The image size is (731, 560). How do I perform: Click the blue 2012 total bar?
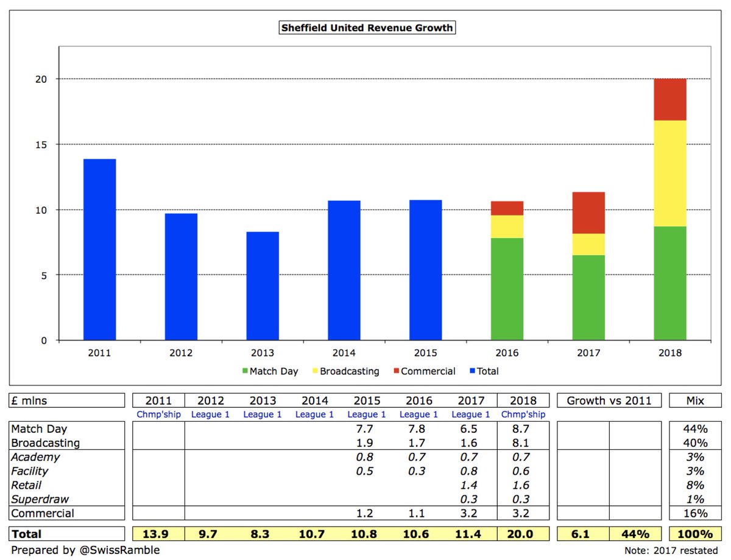[x=181, y=277]
